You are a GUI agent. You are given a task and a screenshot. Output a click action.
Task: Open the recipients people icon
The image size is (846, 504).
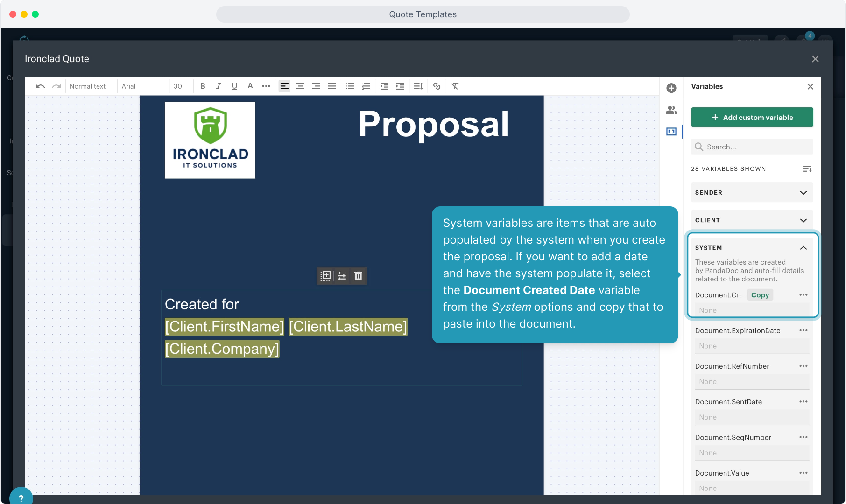(x=671, y=110)
